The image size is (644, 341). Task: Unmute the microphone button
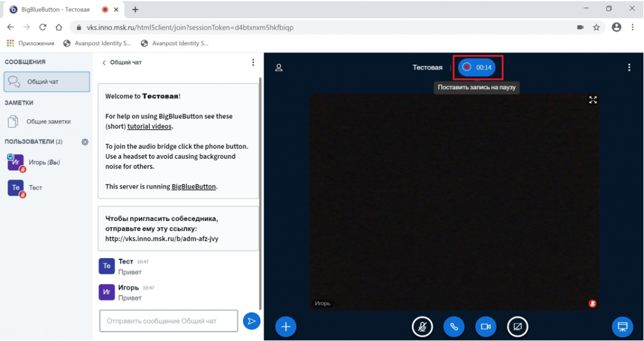coord(422,327)
